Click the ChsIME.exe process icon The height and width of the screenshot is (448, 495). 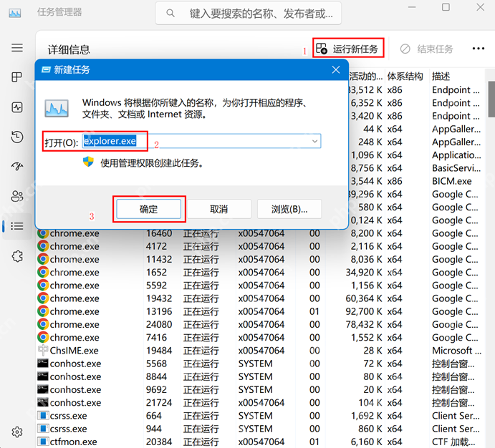coord(42,350)
